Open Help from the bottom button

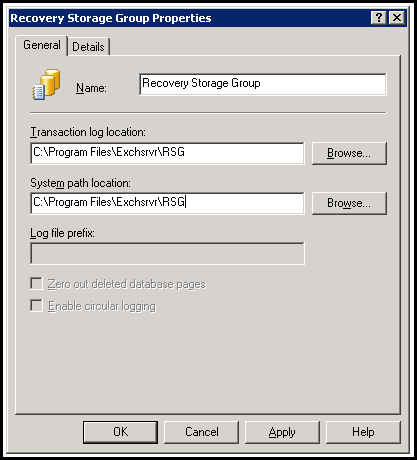tap(363, 432)
